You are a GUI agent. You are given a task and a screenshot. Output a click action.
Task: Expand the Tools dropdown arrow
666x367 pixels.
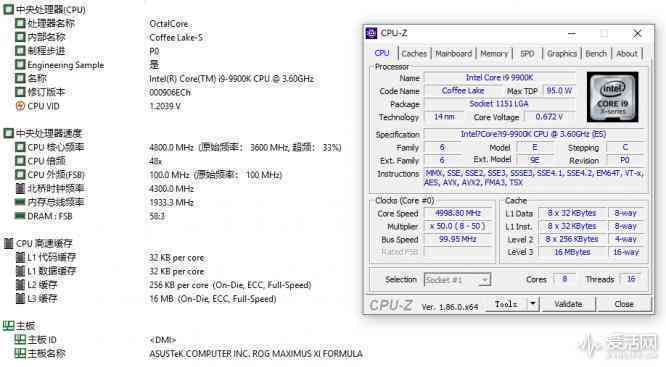(533, 304)
